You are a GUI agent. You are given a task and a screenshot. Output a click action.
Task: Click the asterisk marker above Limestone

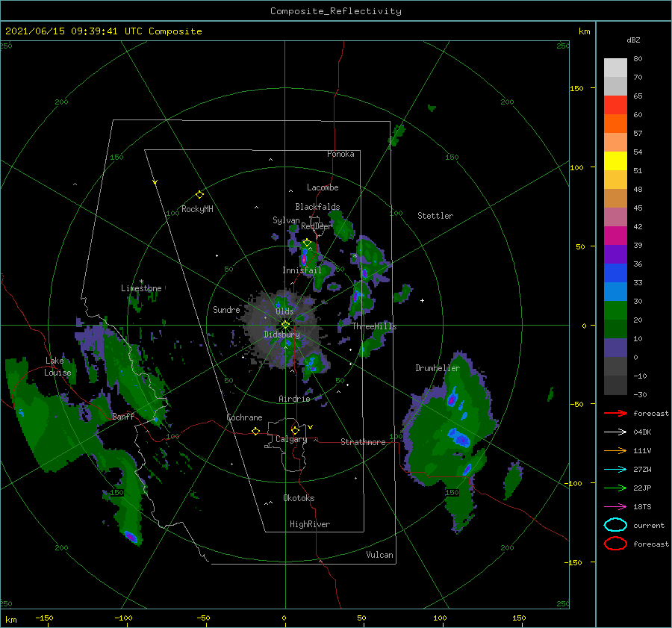141,282
